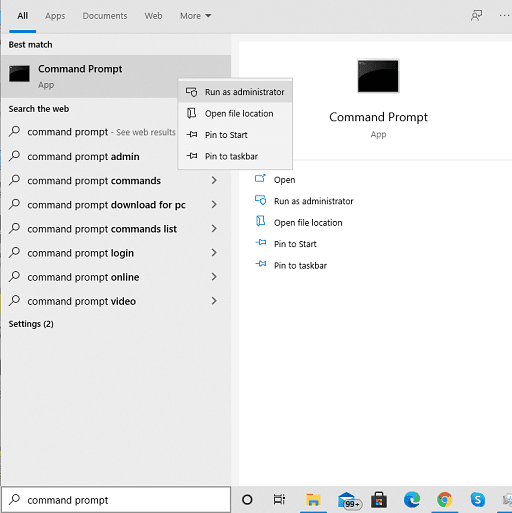This screenshot has width=512, height=513.
Task: Click magnifier icon beside command prompt video
Action: click(x=14, y=301)
